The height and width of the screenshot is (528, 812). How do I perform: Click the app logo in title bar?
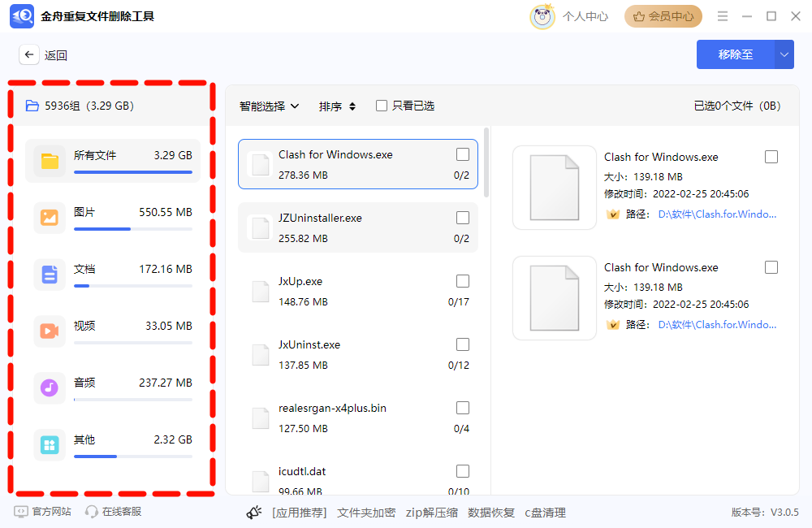[22, 16]
